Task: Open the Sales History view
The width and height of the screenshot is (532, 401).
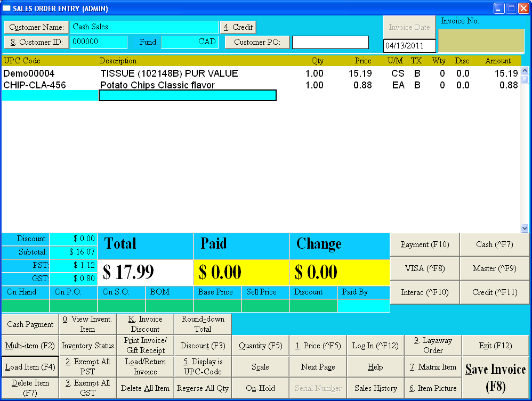Action: (376, 388)
